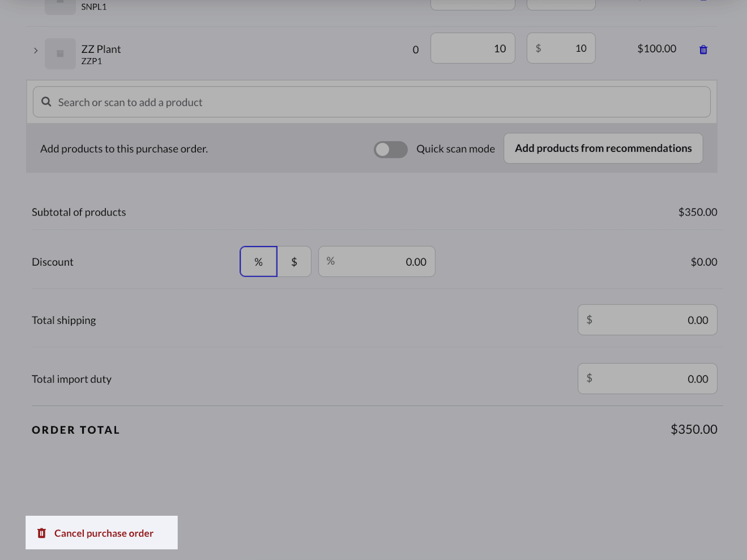Click the Quick scan mode label
The width and height of the screenshot is (747, 560).
pyautogui.click(x=456, y=149)
